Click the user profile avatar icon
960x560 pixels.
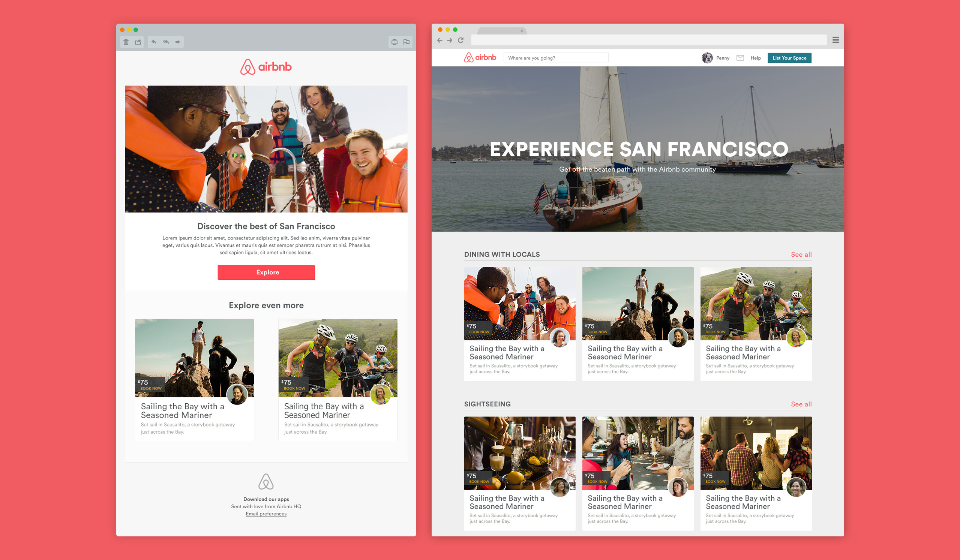[705, 58]
